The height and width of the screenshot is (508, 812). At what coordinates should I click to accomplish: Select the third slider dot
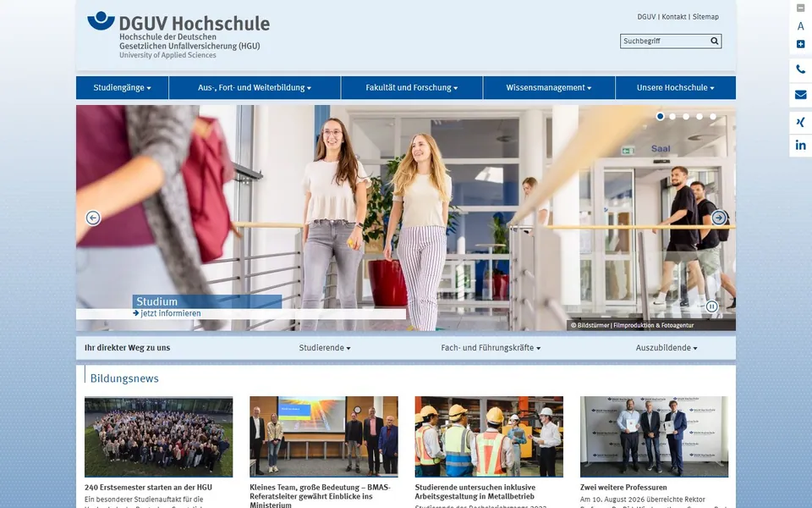tap(686, 117)
